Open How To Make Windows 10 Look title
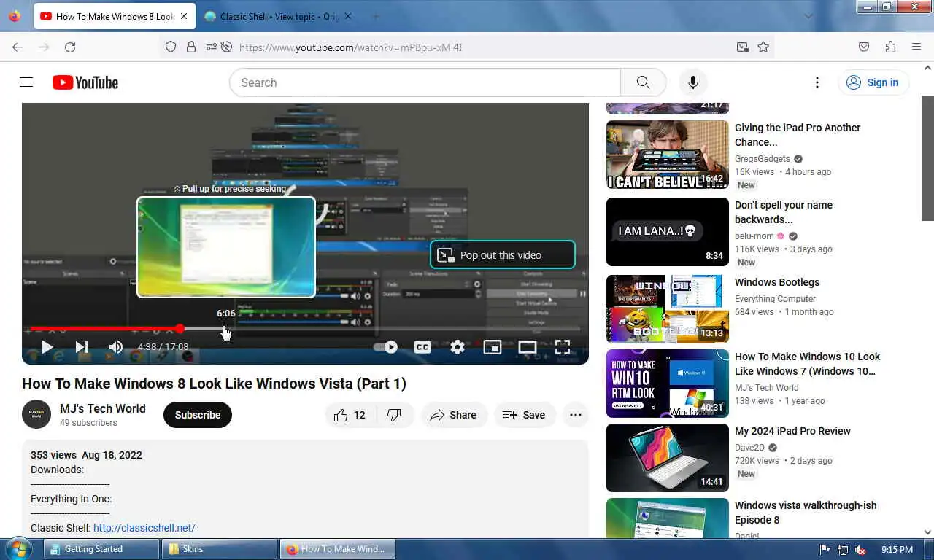The image size is (934, 560). coord(807,364)
